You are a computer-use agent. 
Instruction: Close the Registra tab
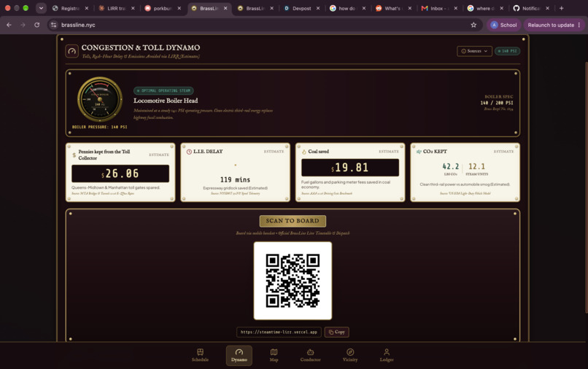pos(87,8)
